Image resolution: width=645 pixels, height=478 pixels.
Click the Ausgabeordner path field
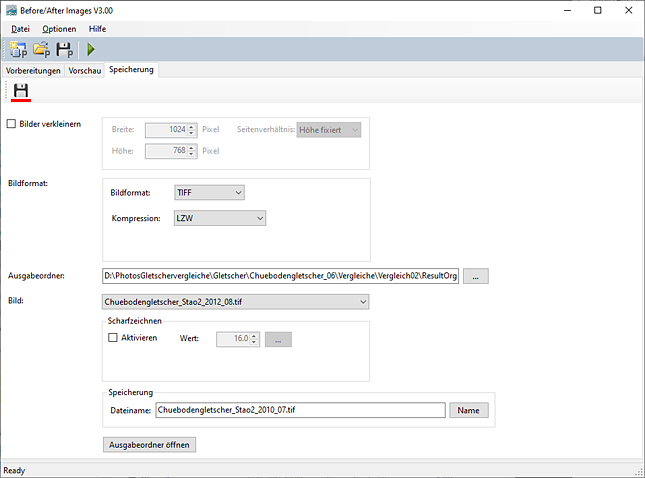click(280, 276)
